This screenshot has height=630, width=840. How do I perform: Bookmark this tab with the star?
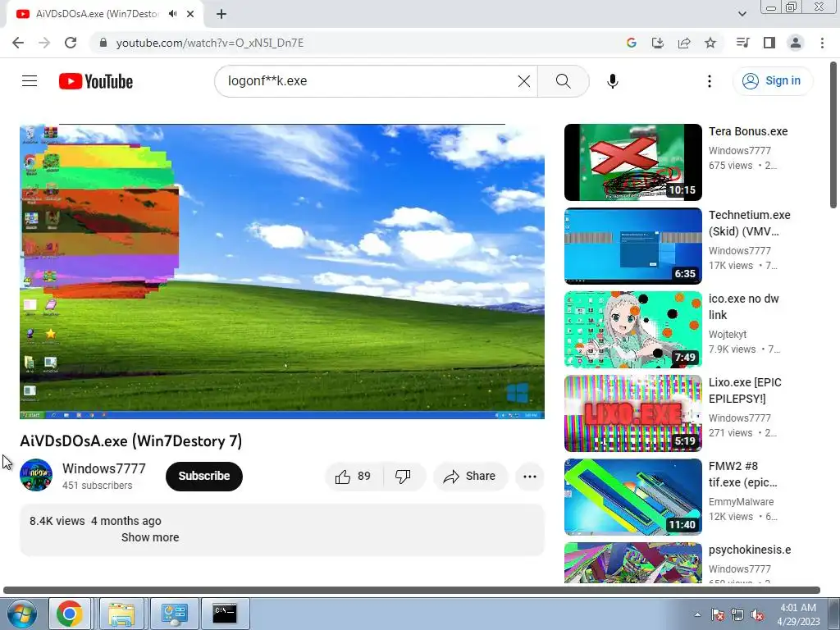(710, 43)
